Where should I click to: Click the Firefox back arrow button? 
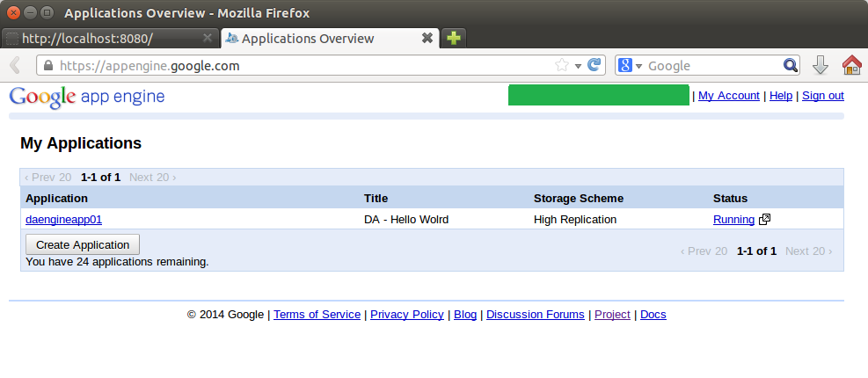click(15, 66)
